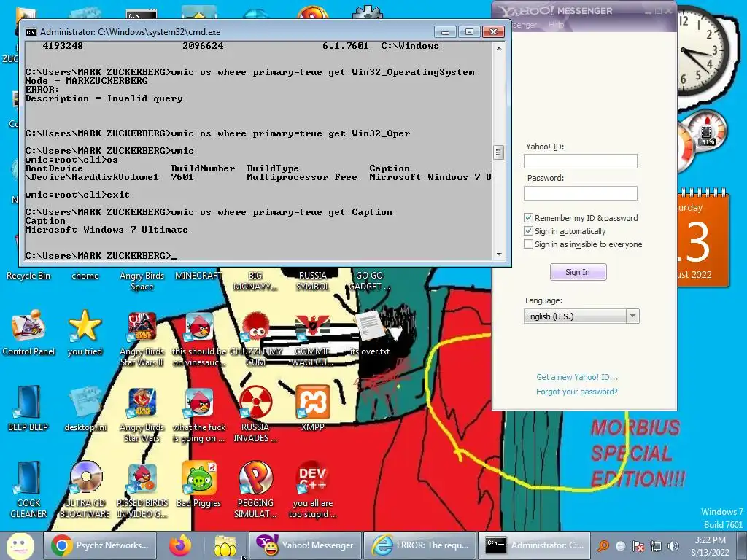Click the 'Description = Invalid query' line in cmd
The height and width of the screenshot is (560, 747).
(x=104, y=98)
